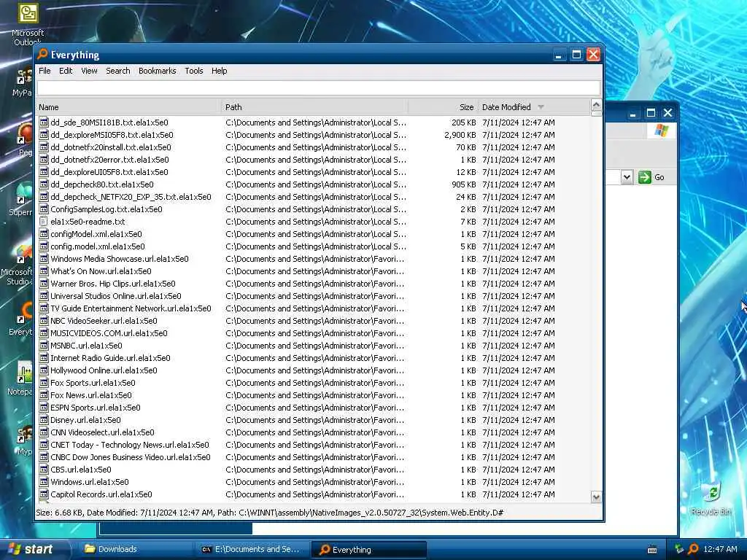Select the file icon of config.model.xml.ela1x5e0
Viewport: 747px width, 560px height.
pyautogui.click(x=44, y=246)
